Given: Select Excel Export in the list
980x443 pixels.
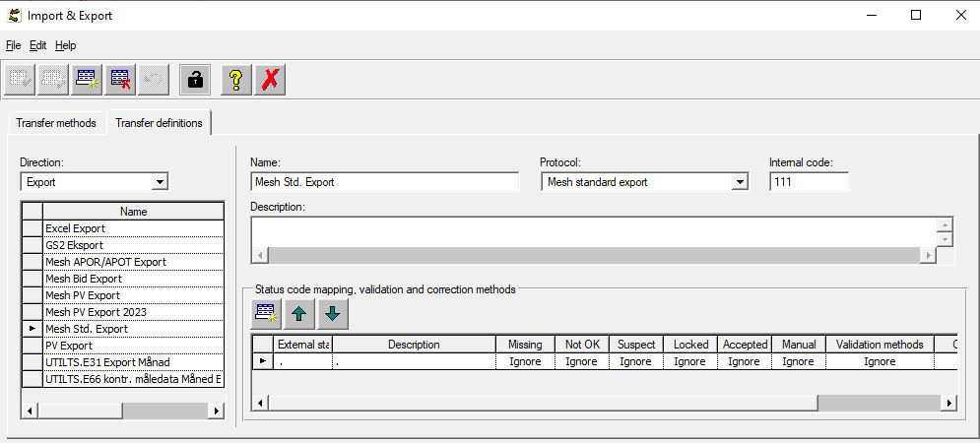Looking at the screenshot, I should [x=133, y=228].
